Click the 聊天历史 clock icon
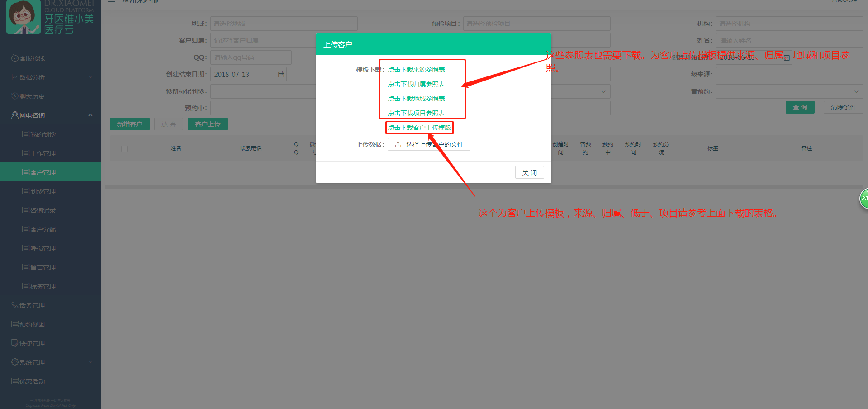The height and width of the screenshot is (409, 868). (x=14, y=96)
